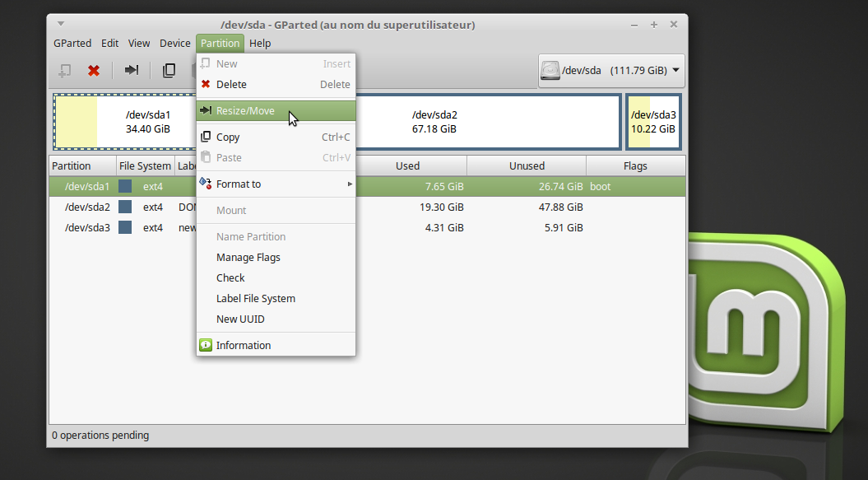Click the Flags column header
The width and height of the screenshot is (868, 480).
pyautogui.click(x=635, y=165)
